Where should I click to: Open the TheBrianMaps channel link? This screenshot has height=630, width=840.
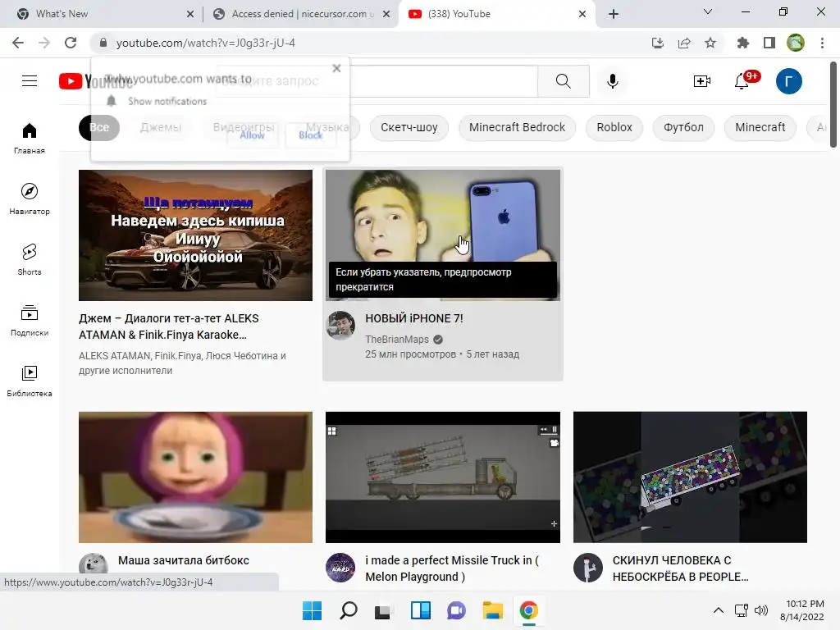[397, 339]
